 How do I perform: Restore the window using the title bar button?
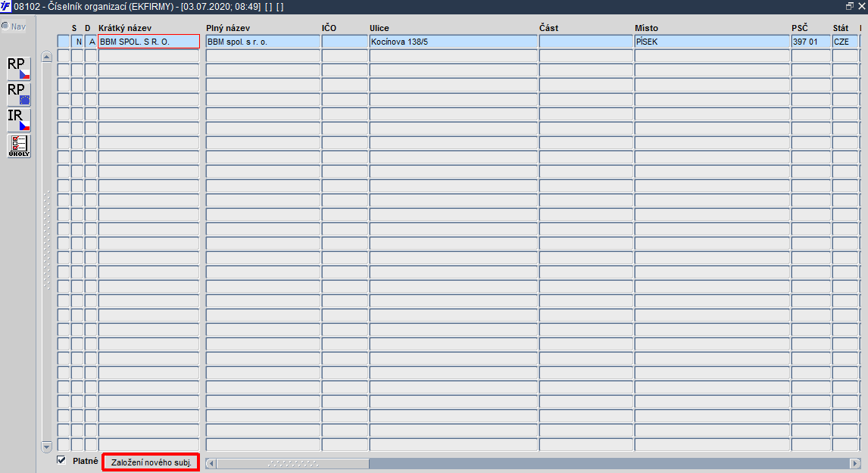tap(850, 6)
